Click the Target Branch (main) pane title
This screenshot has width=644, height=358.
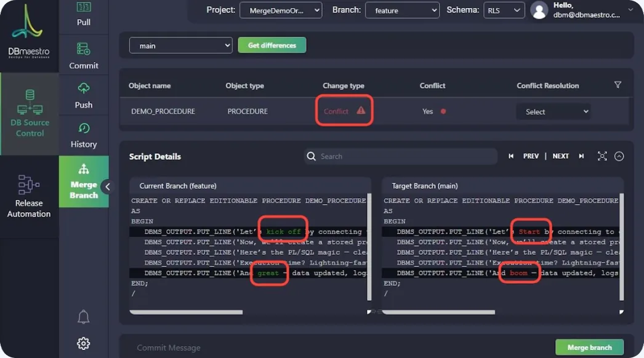pos(425,186)
